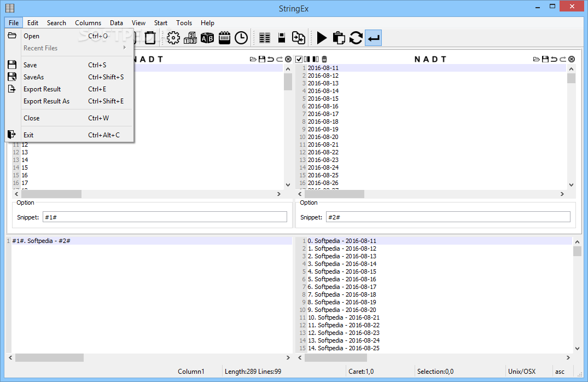588x382 pixels.
Task: Click insert-column-left icon in right column header
Action: tap(307, 59)
